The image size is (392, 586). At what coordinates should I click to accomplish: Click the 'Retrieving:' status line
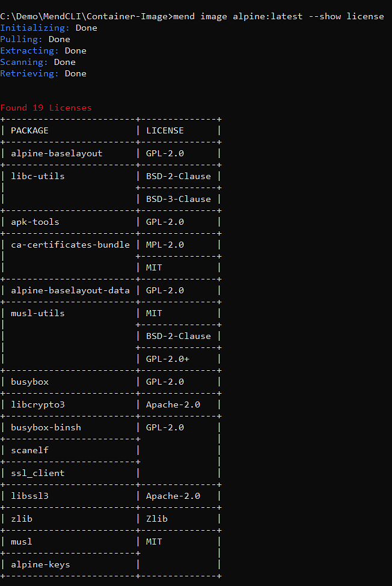pyautogui.click(x=43, y=73)
